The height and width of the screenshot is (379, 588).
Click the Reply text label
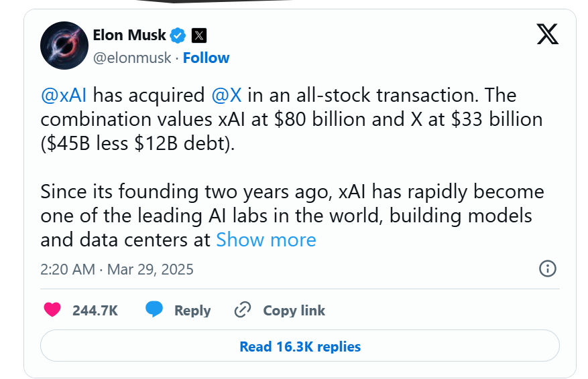click(x=192, y=311)
